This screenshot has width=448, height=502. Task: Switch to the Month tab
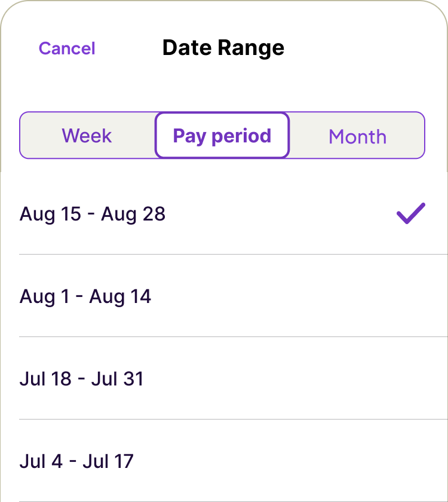pos(357,136)
